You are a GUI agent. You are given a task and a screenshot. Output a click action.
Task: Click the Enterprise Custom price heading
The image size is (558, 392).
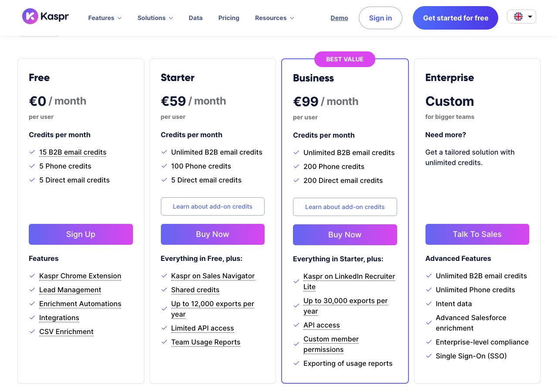point(449,101)
